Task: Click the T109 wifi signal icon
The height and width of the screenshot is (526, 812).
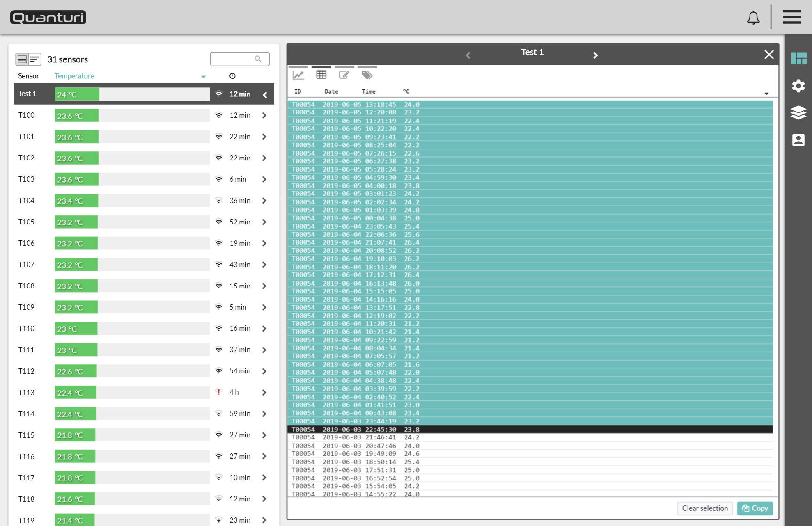Action: pyautogui.click(x=219, y=307)
